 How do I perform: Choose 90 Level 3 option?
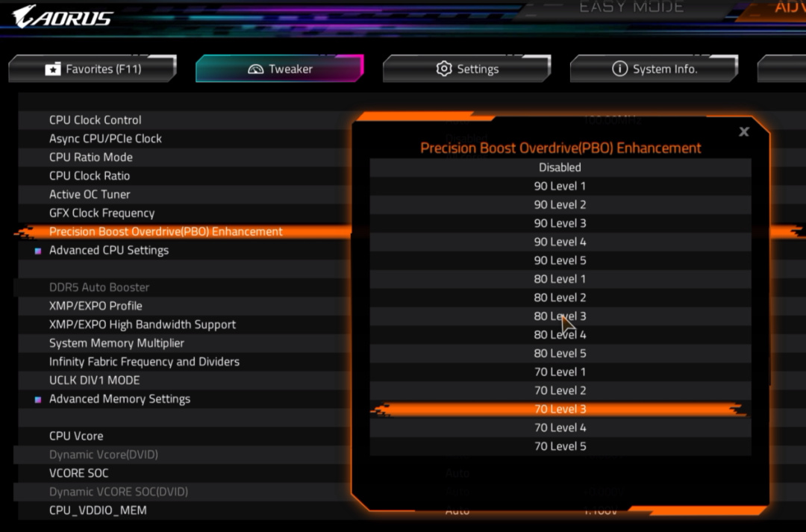[560, 223]
